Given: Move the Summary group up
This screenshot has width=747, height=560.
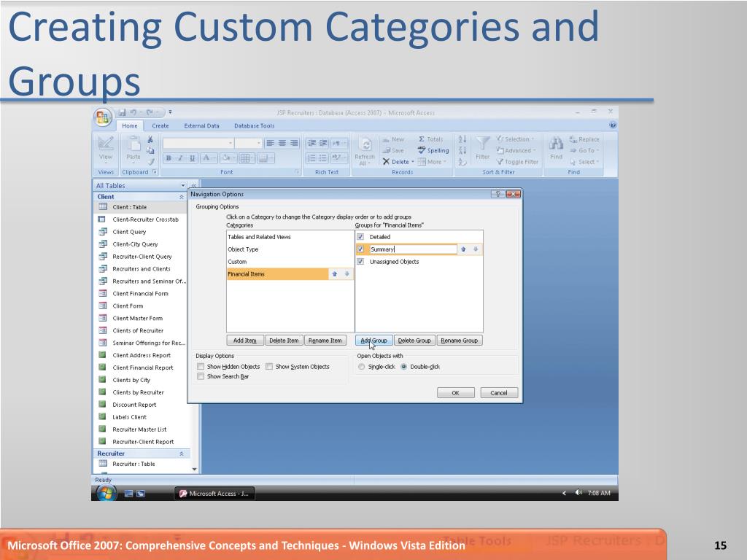Looking at the screenshot, I should pyautogui.click(x=463, y=249).
